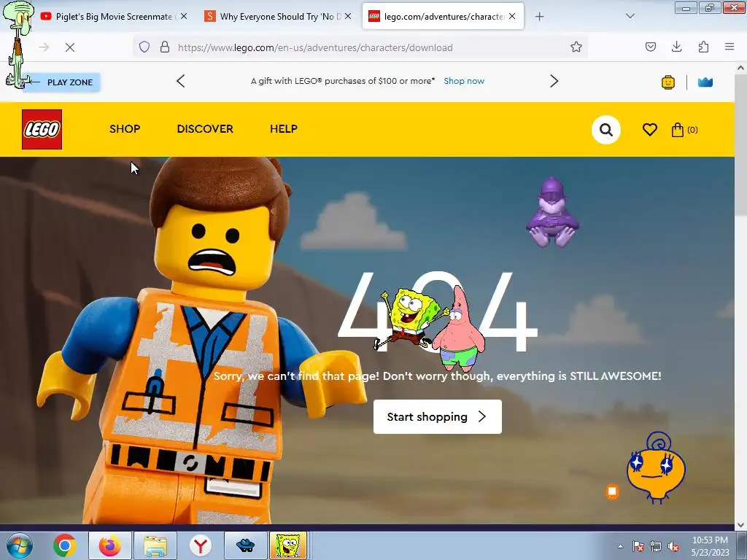Open Google Chrome from the taskbar

pos(65,545)
